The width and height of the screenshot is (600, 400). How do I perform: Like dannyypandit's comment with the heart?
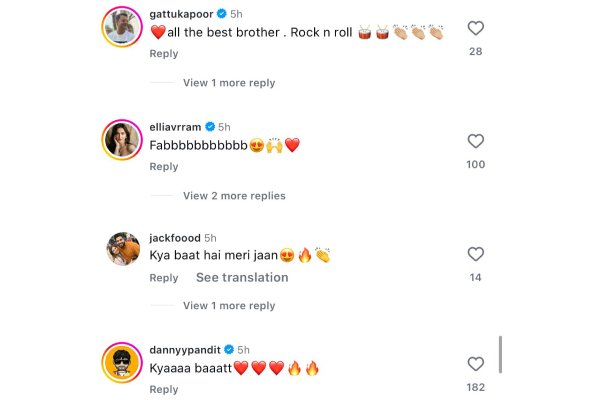(x=476, y=364)
